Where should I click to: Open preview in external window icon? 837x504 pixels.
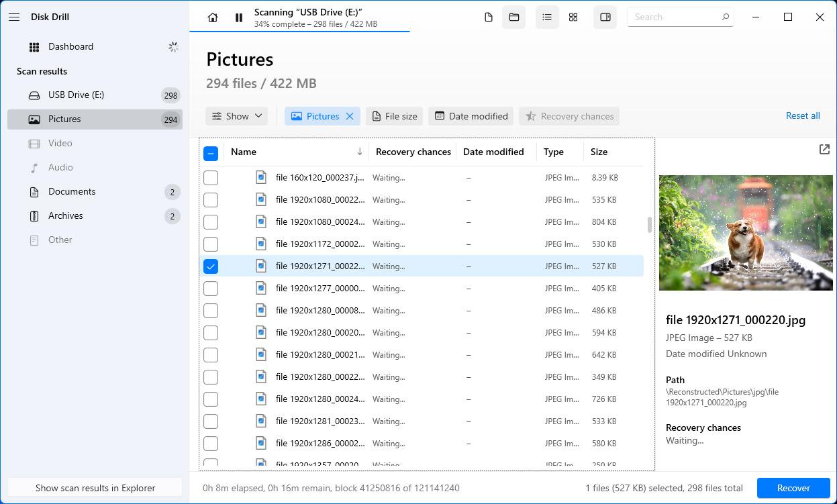click(824, 150)
